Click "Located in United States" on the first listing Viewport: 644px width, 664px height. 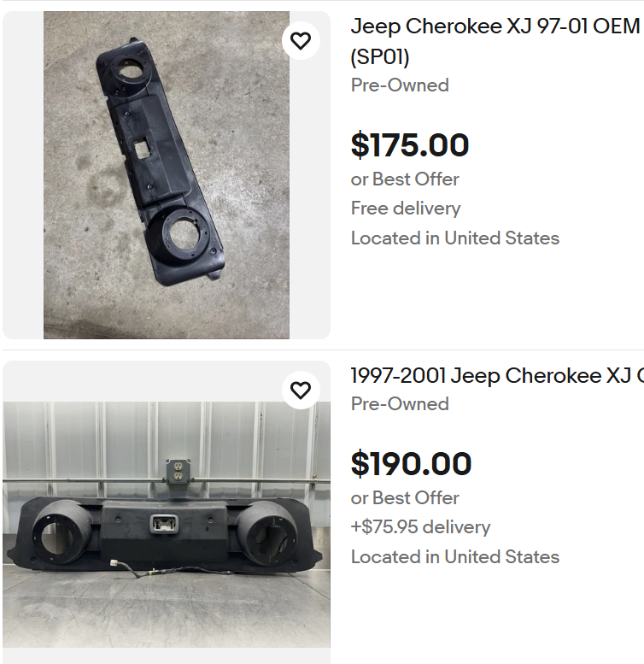(455, 238)
